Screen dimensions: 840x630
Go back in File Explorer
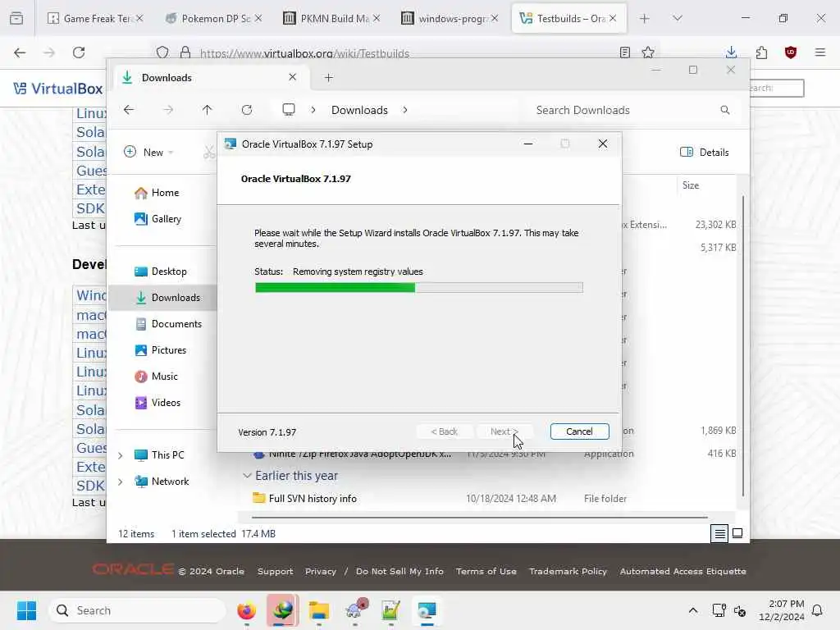pyautogui.click(x=129, y=110)
